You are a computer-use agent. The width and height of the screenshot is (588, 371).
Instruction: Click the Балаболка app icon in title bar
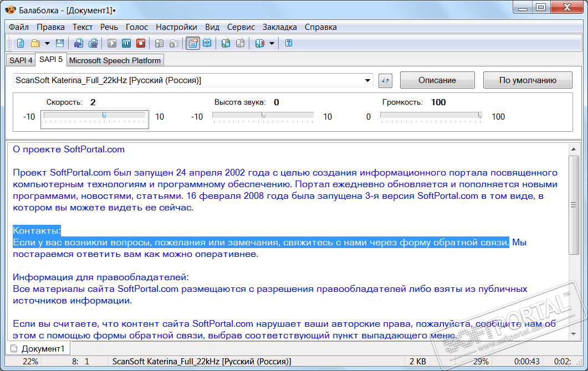tap(10, 10)
